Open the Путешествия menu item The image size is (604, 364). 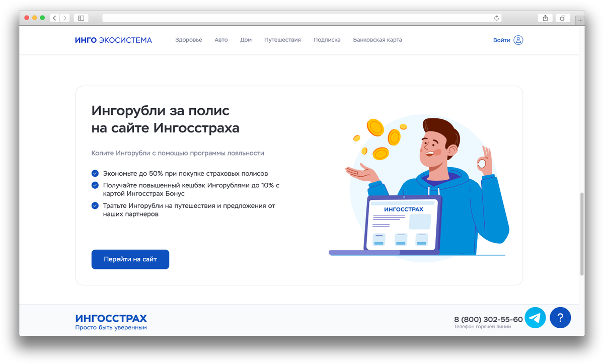point(282,40)
